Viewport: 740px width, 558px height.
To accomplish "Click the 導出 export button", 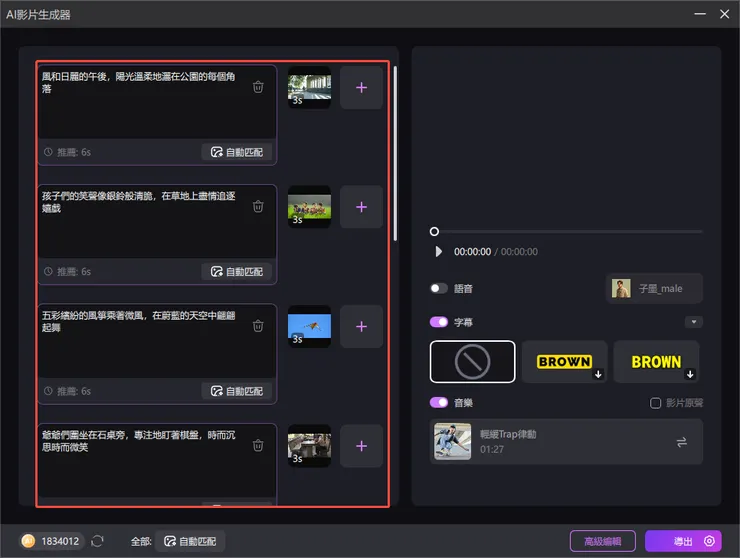I will tap(682, 541).
